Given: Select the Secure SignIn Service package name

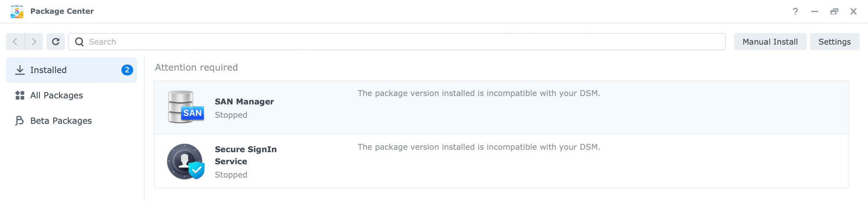Looking at the screenshot, I should coord(246,156).
